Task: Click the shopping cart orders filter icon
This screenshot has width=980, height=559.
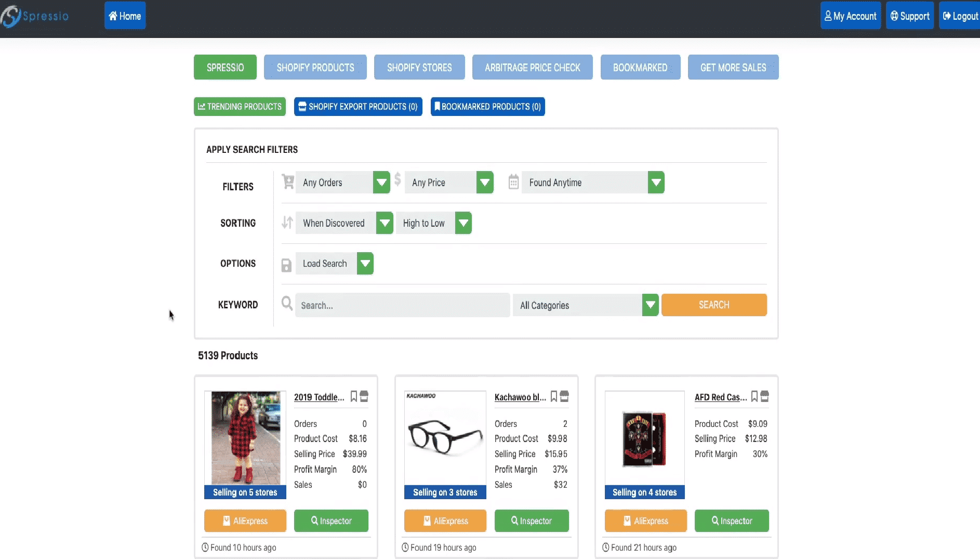Action: coord(287,181)
